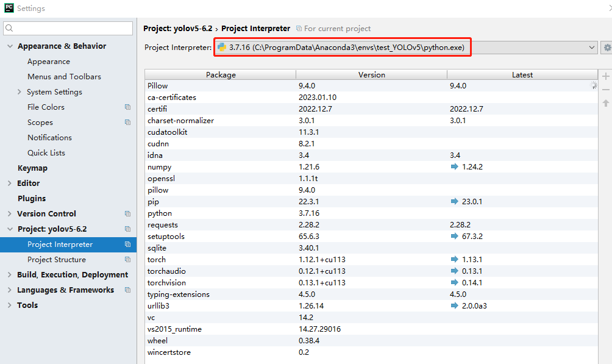
Task: Select the vs2015_runtime package row
Action: [371, 329]
